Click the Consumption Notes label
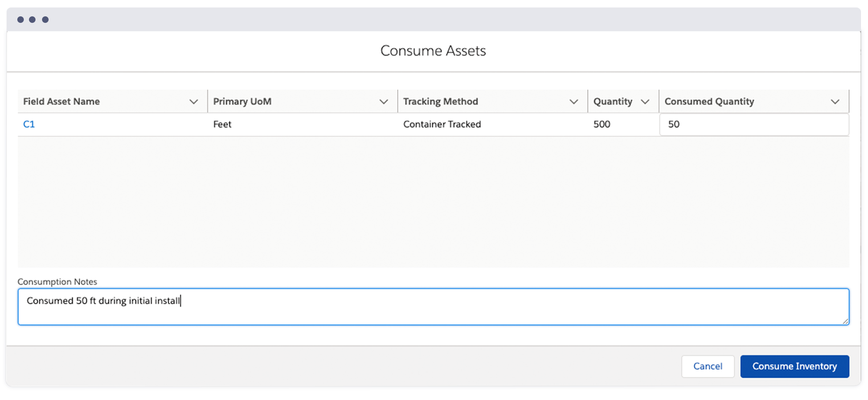The height and width of the screenshot is (400, 868). (57, 282)
